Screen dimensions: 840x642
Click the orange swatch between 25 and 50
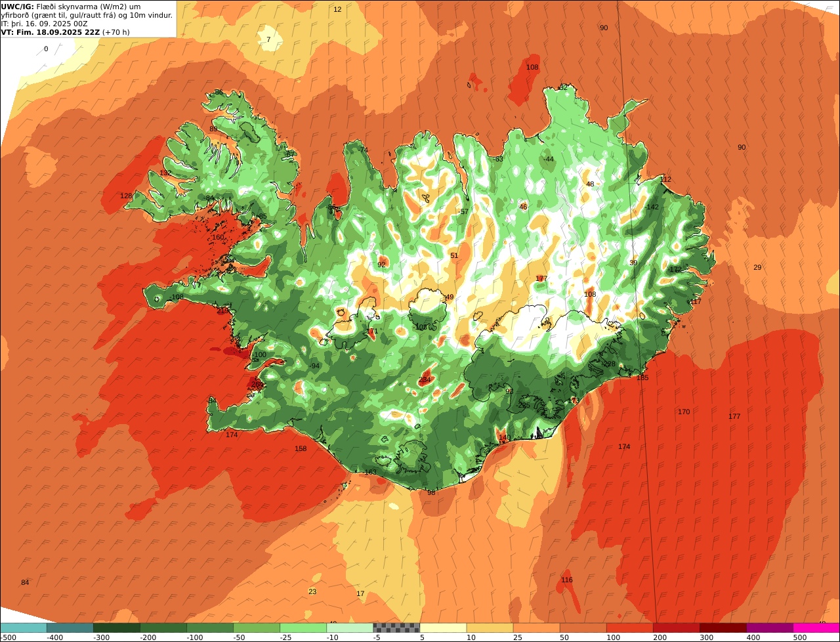pyautogui.click(x=536, y=628)
